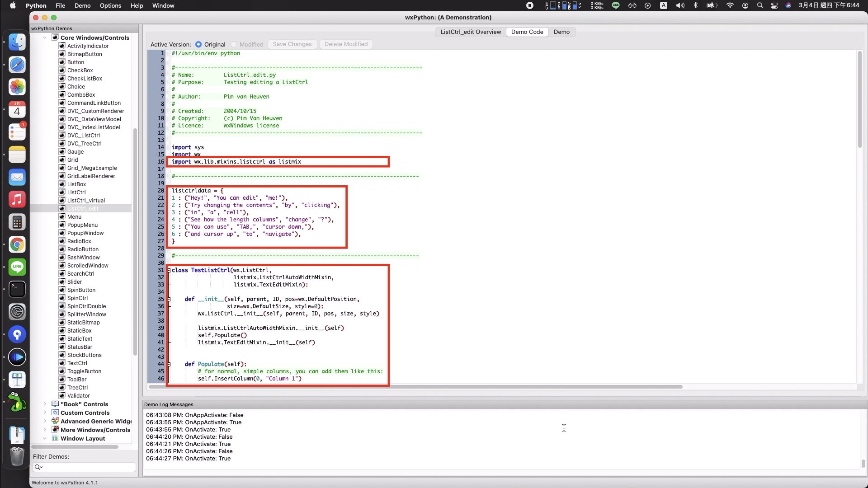Select the Original version radio button
The height and width of the screenshot is (488, 868).
(198, 44)
